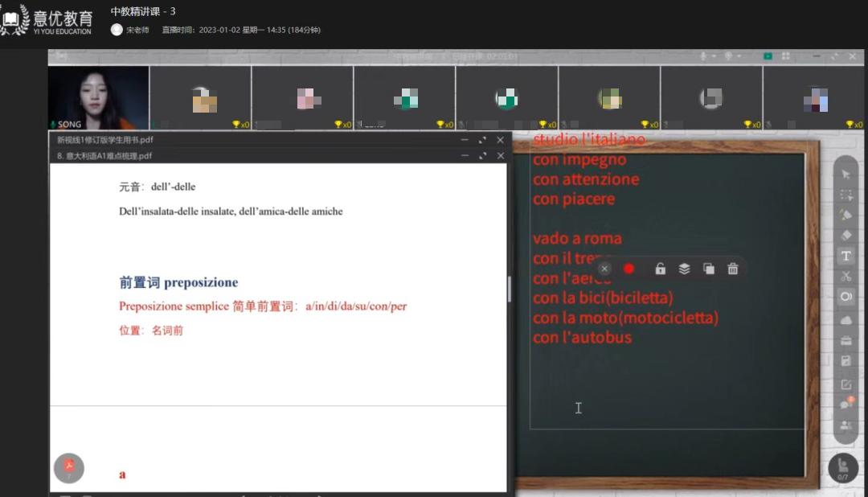Screen dimensions: 868x497
Task: Select the 意大利语A1难点梳理.pdf window title
Action: point(104,155)
